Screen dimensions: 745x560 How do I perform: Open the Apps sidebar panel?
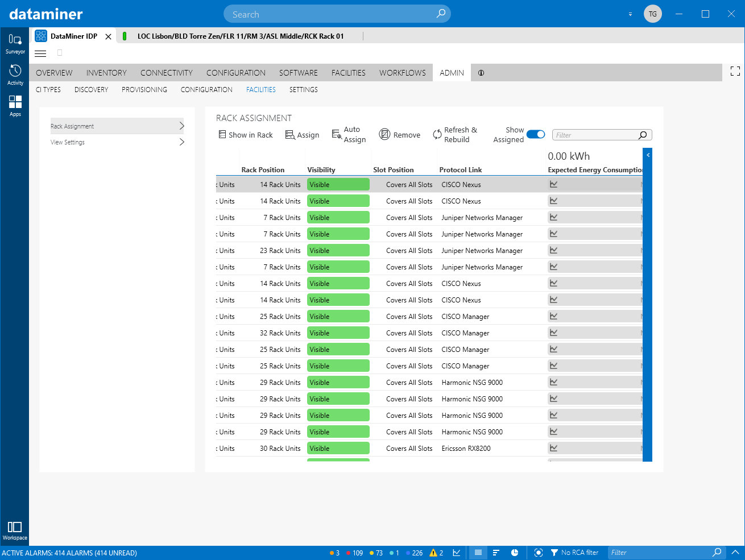tap(15, 106)
